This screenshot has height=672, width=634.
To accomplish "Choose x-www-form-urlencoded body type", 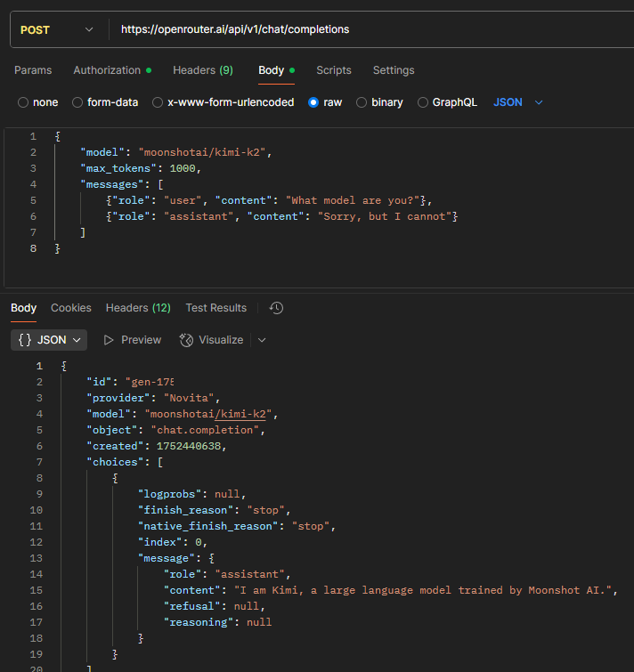I will (224, 102).
